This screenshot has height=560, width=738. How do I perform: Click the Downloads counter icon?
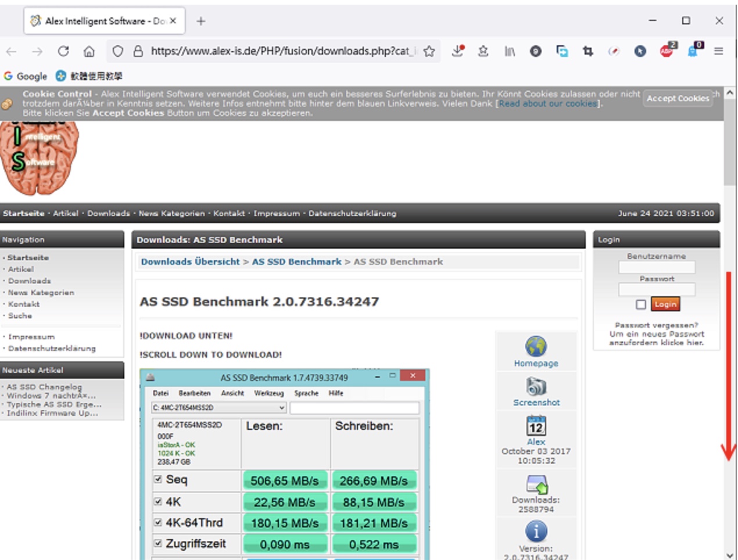pos(536,484)
